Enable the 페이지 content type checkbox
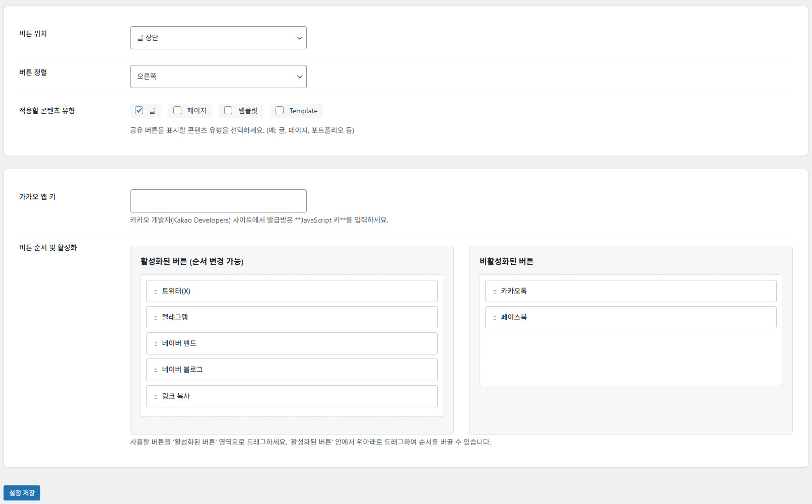 click(177, 111)
